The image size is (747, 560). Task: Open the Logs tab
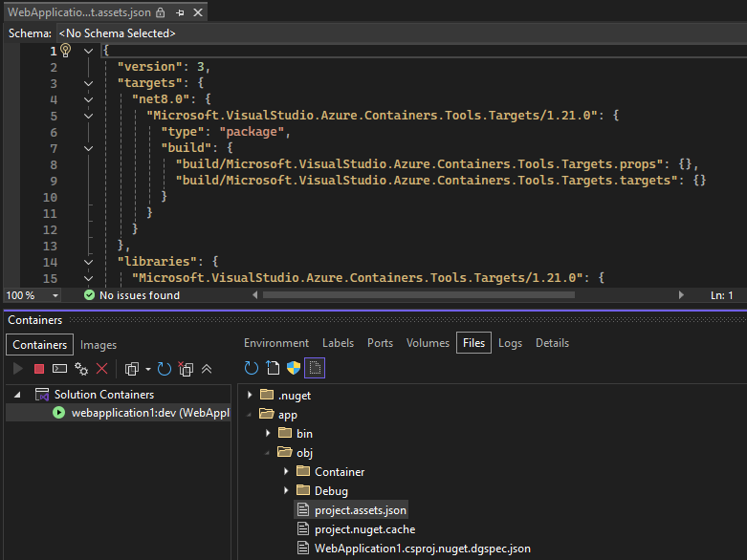[x=510, y=343]
